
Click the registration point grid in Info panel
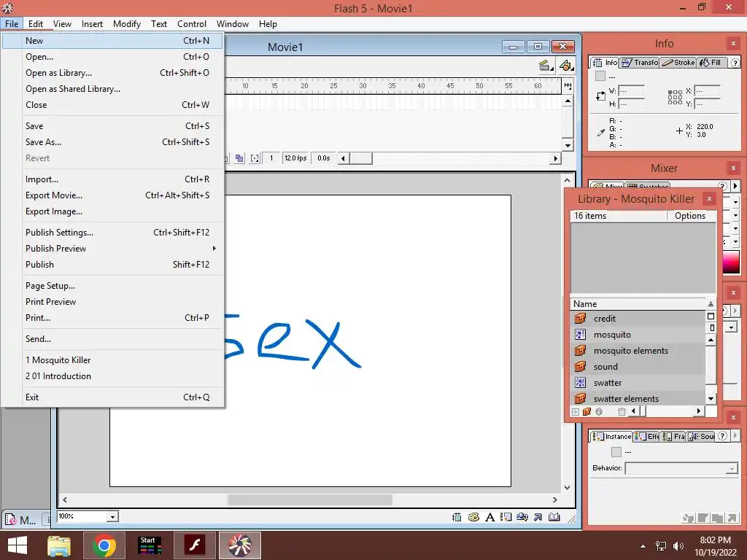[x=675, y=97]
